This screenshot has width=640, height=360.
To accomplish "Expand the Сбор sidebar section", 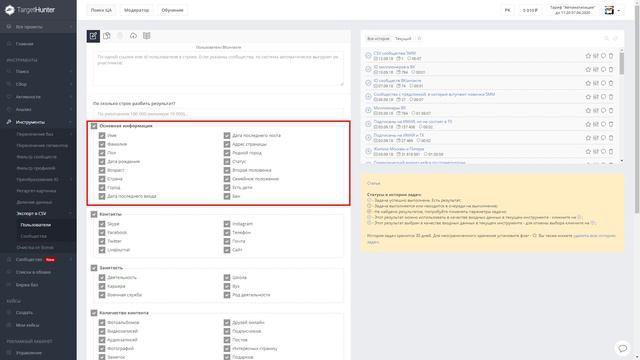I will (38, 84).
